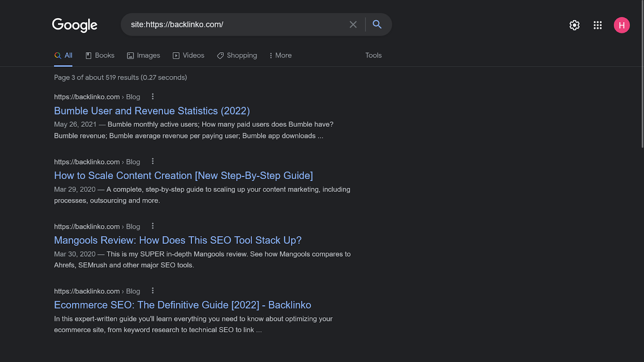
Task: Open the three-dot menu for the Ecommerce SEO result
Action: click(x=153, y=291)
